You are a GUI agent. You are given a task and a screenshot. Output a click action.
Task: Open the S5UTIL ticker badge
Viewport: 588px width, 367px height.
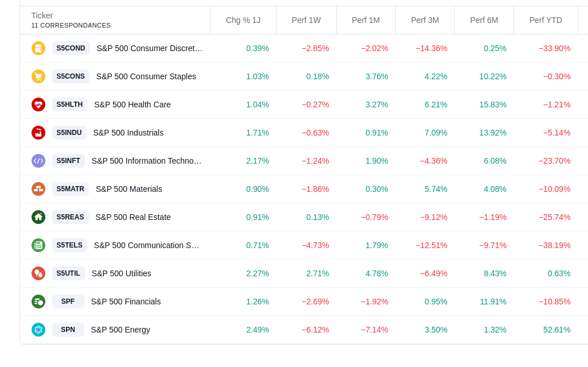[68, 273]
